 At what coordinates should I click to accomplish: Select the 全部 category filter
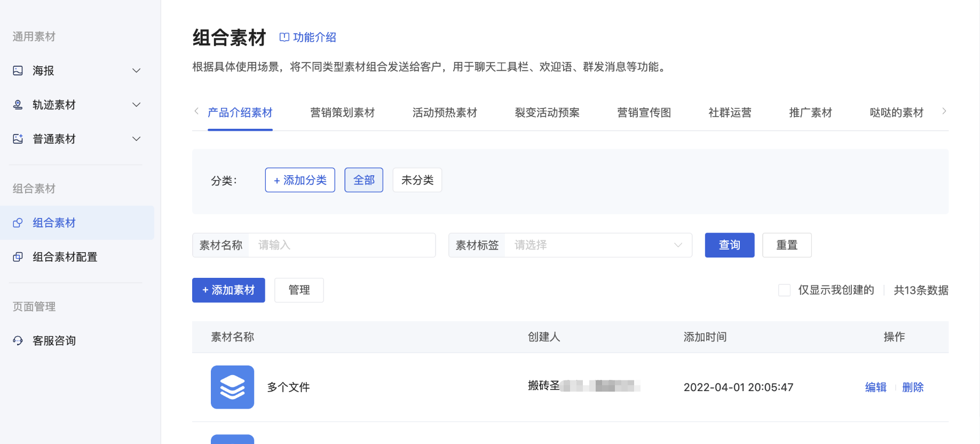point(364,180)
